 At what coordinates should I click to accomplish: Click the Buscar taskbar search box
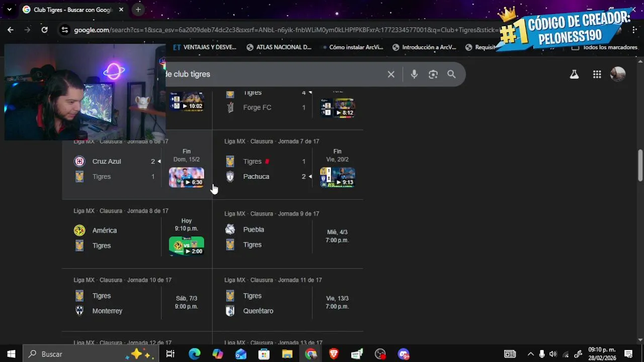point(91,354)
